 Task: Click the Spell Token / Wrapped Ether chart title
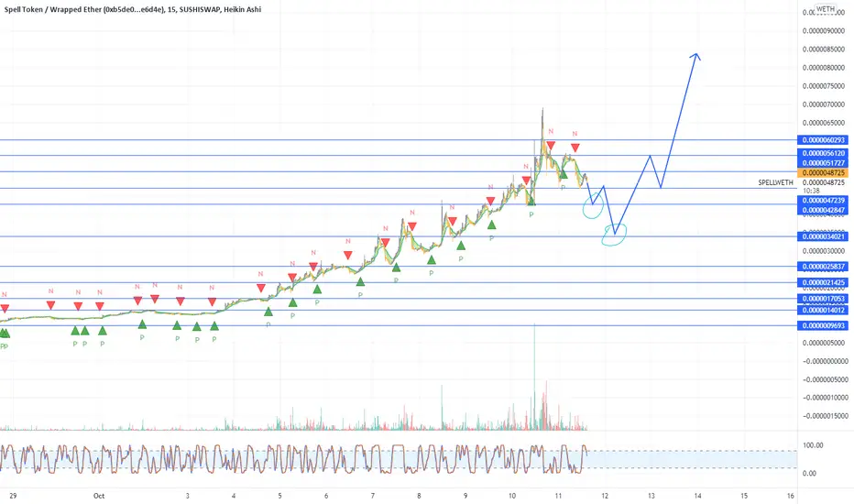[132, 9]
